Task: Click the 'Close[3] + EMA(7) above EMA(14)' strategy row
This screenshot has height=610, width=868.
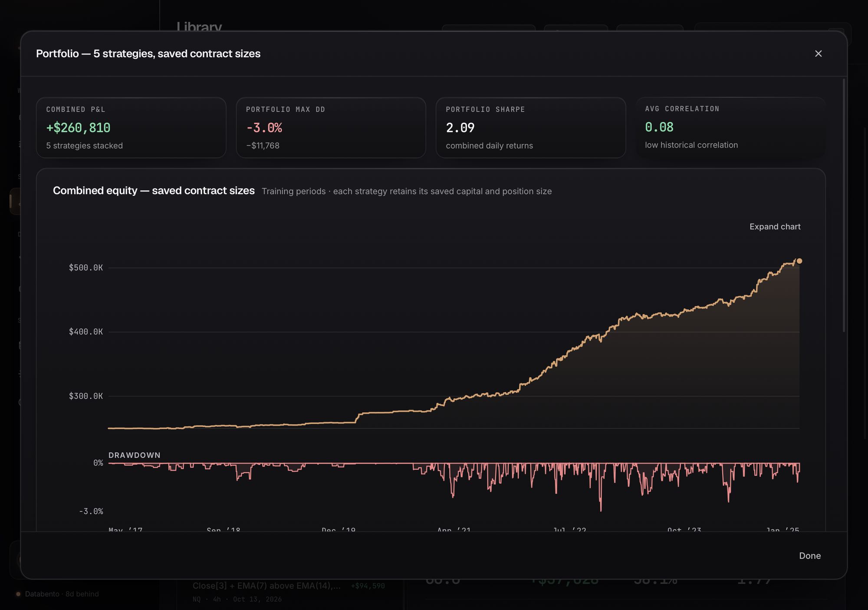Action: pyautogui.click(x=289, y=592)
